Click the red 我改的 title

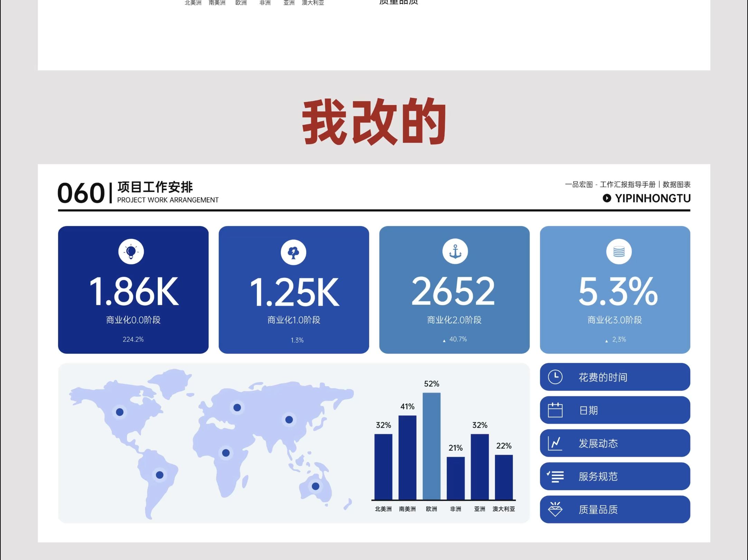point(374,121)
